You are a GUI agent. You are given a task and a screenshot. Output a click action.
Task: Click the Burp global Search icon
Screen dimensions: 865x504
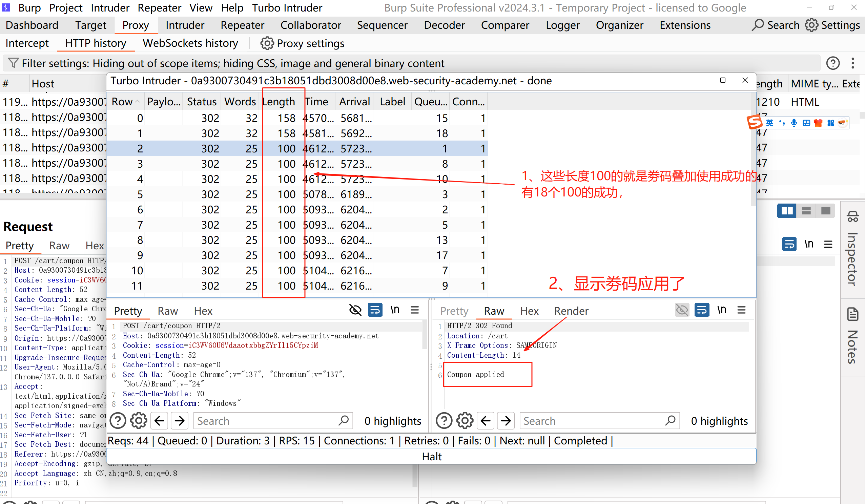click(758, 25)
